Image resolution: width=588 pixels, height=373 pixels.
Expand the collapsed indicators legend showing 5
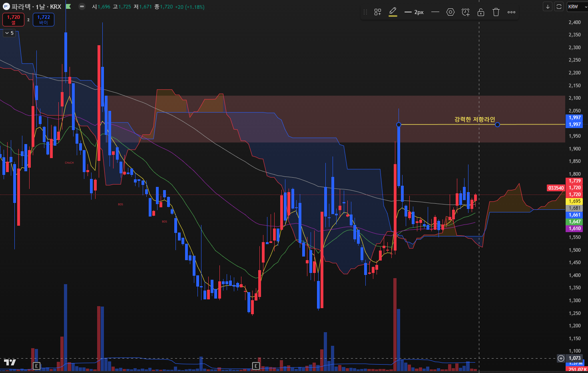(9, 33)
